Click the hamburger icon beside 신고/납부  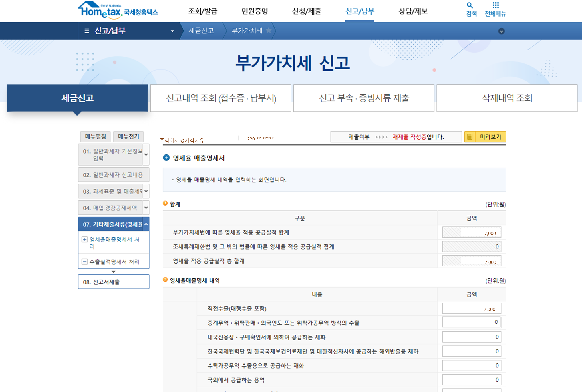[x=87, y=31]
